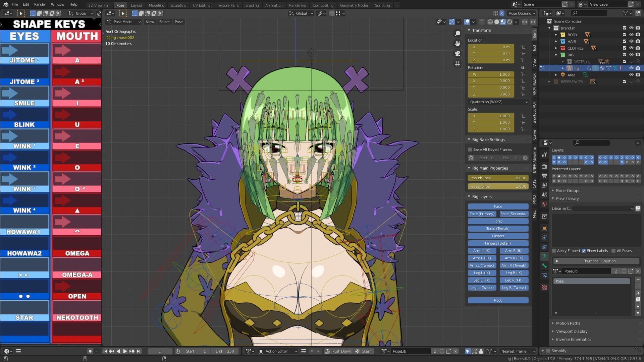Viewport: 644px width, 362px height.
Task: Click Blender logo in menu bar
Action: (x=6, y=4)
